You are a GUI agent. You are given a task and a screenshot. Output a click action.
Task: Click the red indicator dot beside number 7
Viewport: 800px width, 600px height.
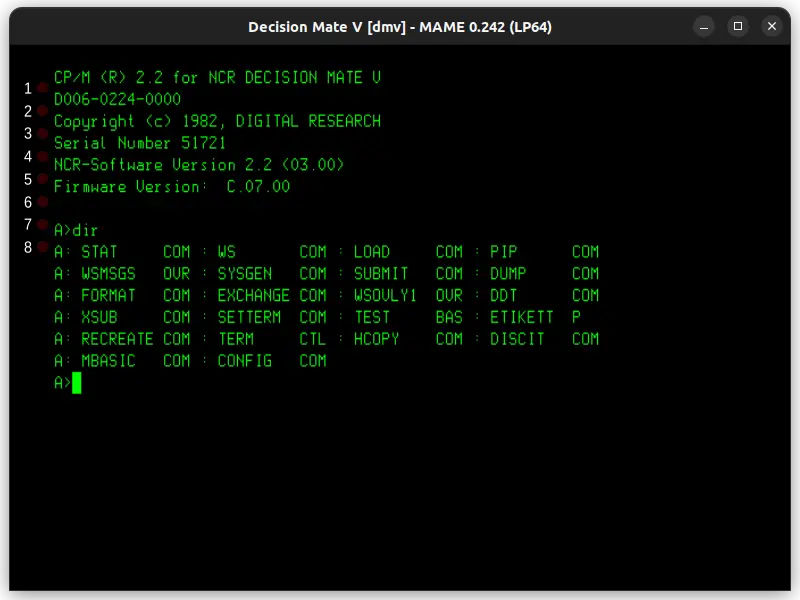click(x=42, y=225)
